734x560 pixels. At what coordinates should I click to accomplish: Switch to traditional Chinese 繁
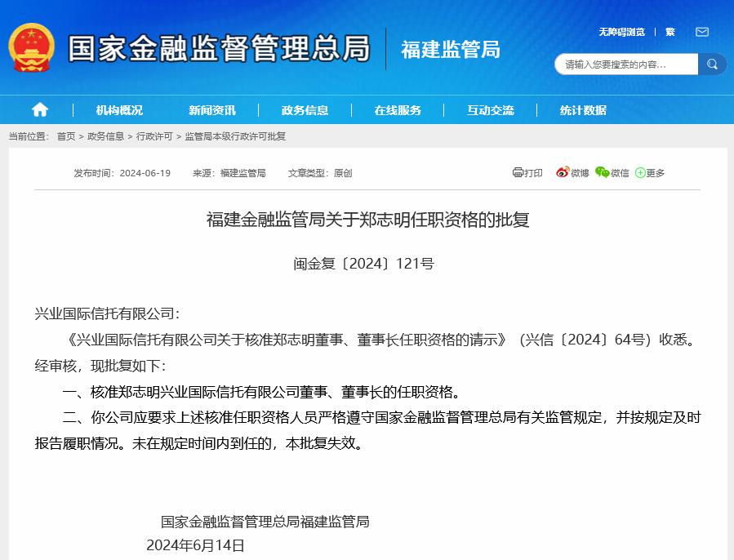point(669,32)
